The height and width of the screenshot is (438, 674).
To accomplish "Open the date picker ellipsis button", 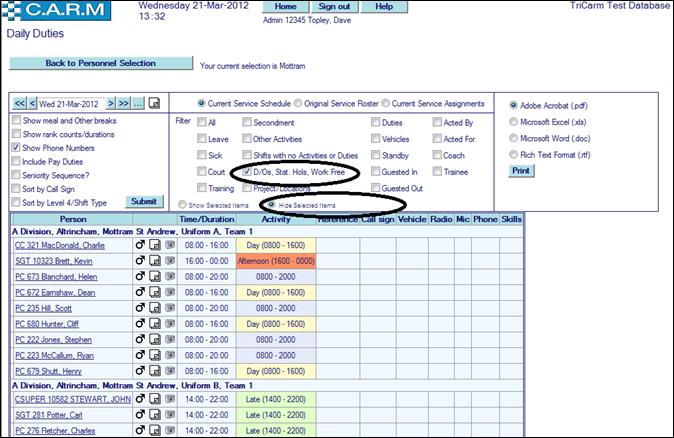I will [139, 103].
